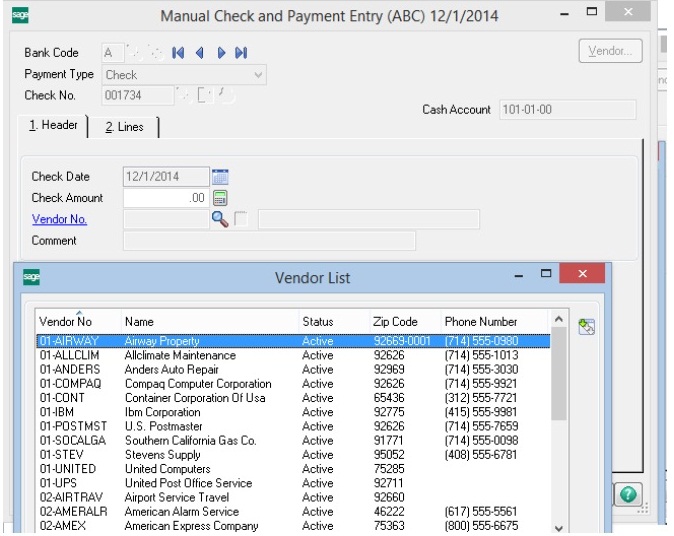The image size is (674, 536).
Task: Go to previous bank code record
Action: (199, 53)
